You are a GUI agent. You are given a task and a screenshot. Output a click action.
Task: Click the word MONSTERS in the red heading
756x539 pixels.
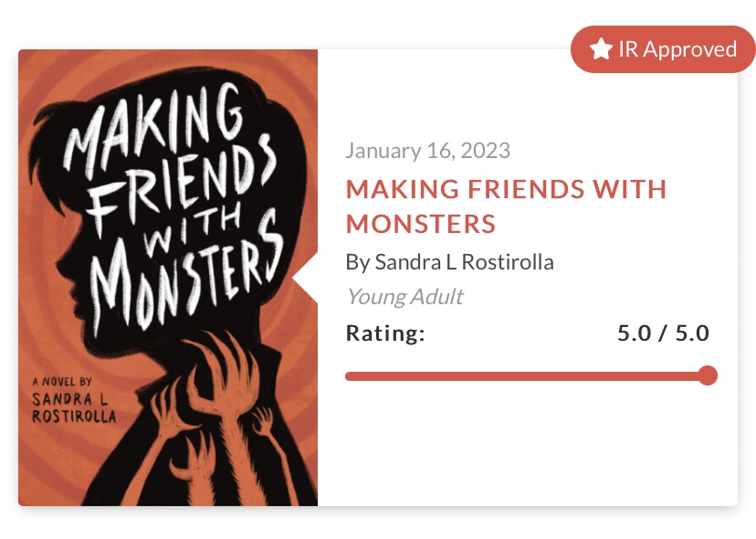[x=421, y=223]
